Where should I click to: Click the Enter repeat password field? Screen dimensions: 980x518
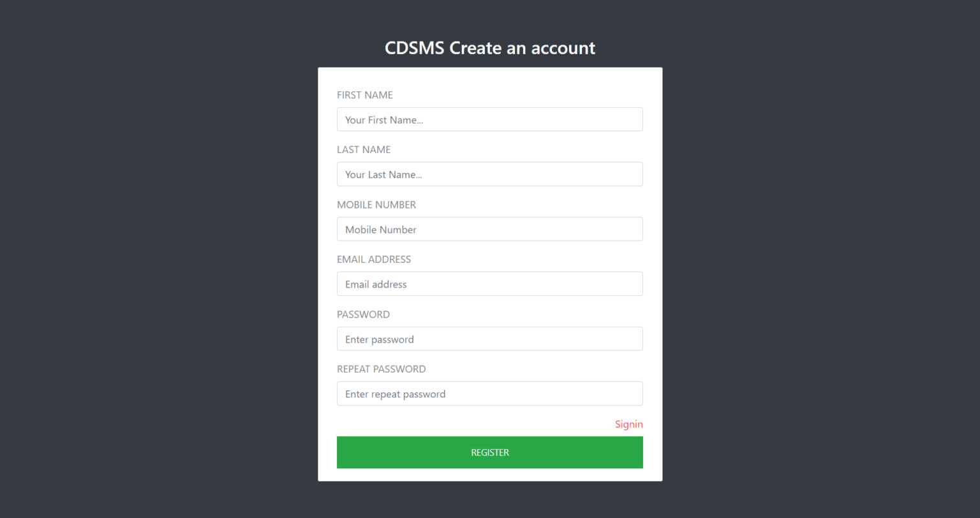pyautogui.click(x=489, y=394)
